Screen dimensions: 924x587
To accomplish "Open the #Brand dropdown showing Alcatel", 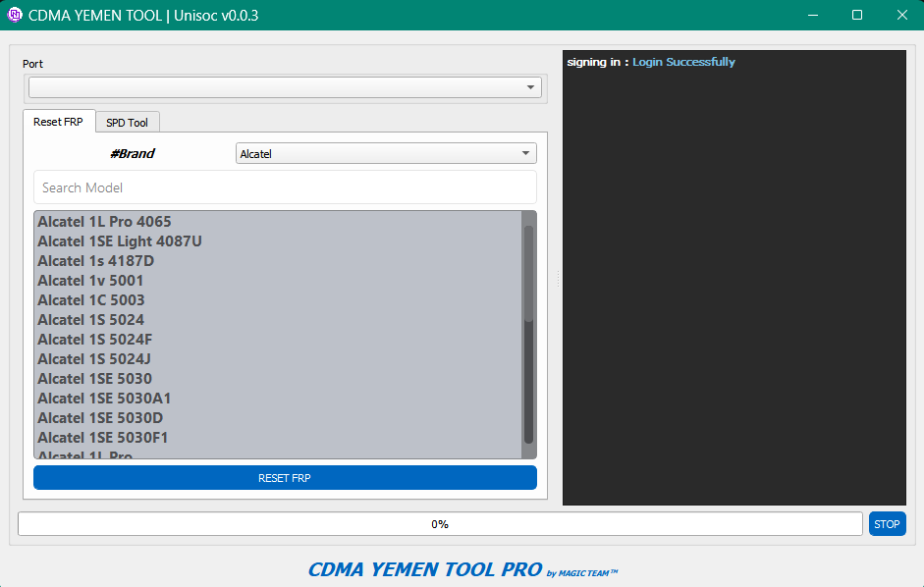I will click(x=385, y=153).
